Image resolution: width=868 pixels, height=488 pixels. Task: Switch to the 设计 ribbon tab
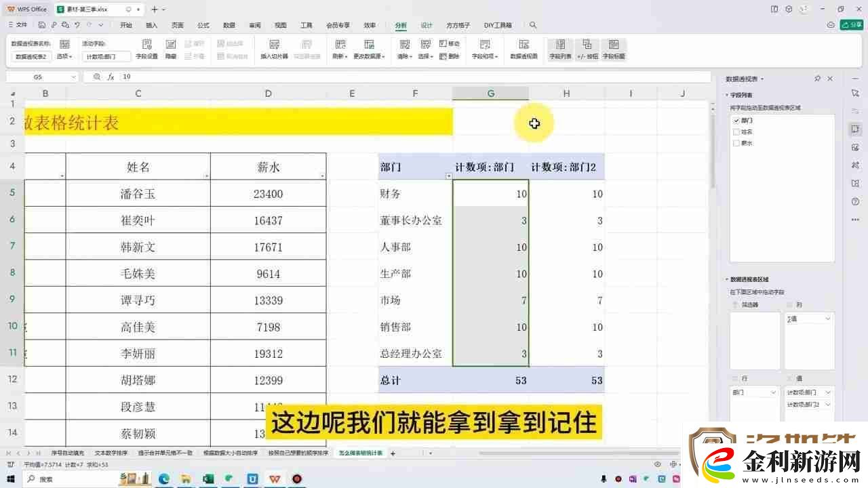click(x=427, y=25)
